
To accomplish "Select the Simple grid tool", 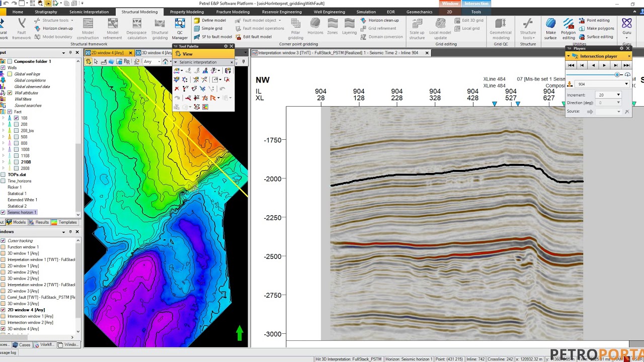I will 208,29.
